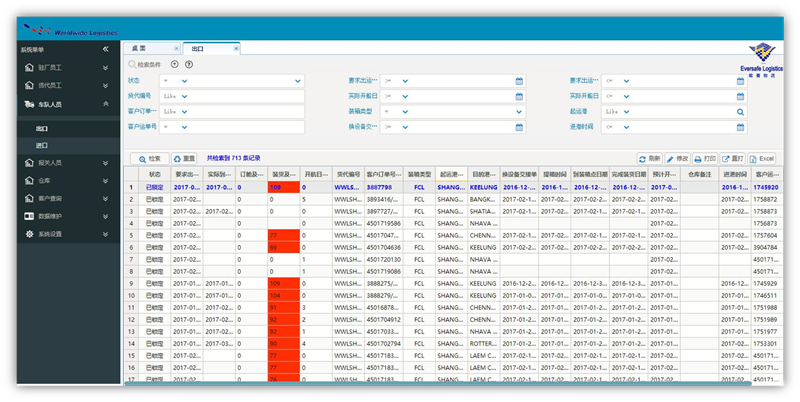
Task: Click the 重置 reset button
Action: tap(184, 159)
